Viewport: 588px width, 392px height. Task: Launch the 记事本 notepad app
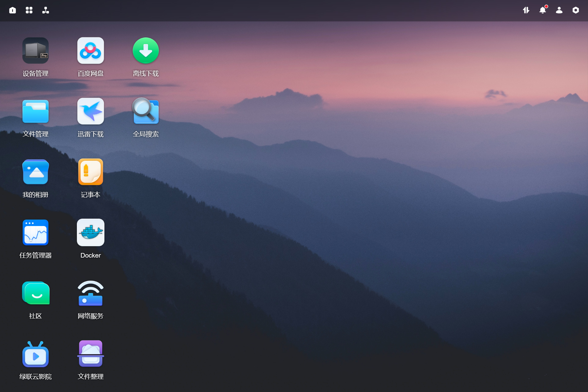tap(90, 172)
